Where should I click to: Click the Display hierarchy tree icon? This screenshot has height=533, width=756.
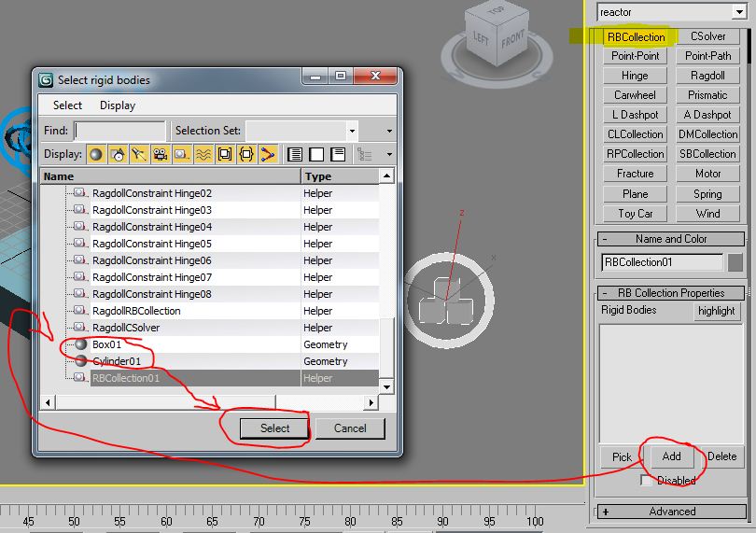(365, 154)
